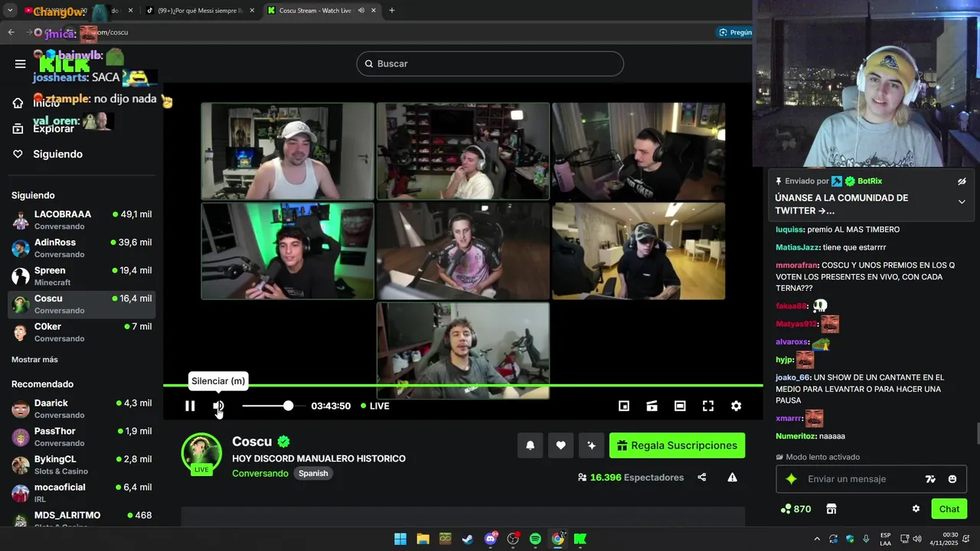Select the Coscu channel in sidebar

tap(83, 304)
